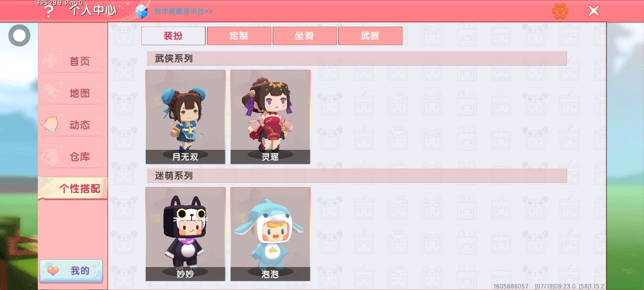
Task: Switch to the 装扮 tab
Action: pos(173,36)
